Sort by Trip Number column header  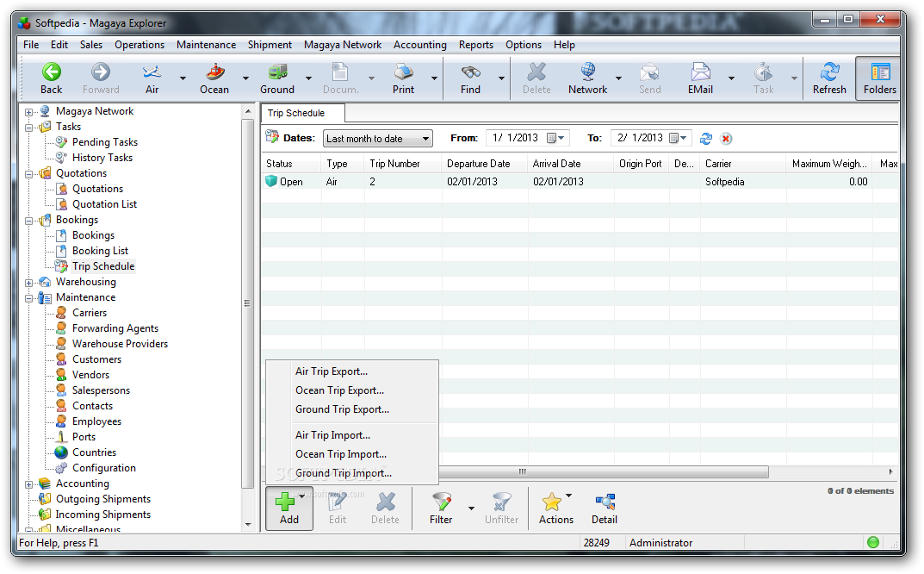403,164
